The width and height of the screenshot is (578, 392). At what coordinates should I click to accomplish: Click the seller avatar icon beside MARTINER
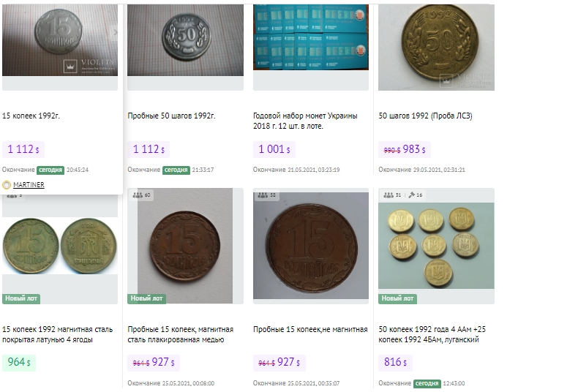(x=7, y=185)
